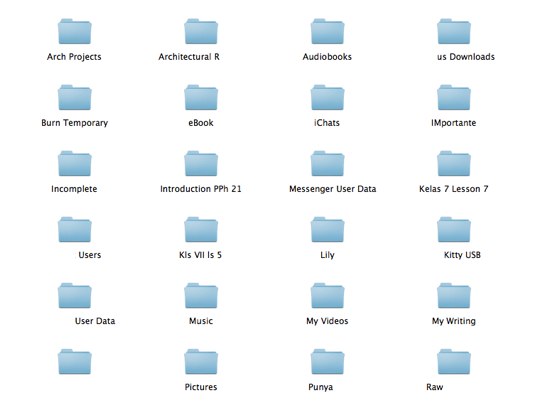Select the Arch Projects folder icon
Screen dimensions: 550x413
[x=75, y=32]
